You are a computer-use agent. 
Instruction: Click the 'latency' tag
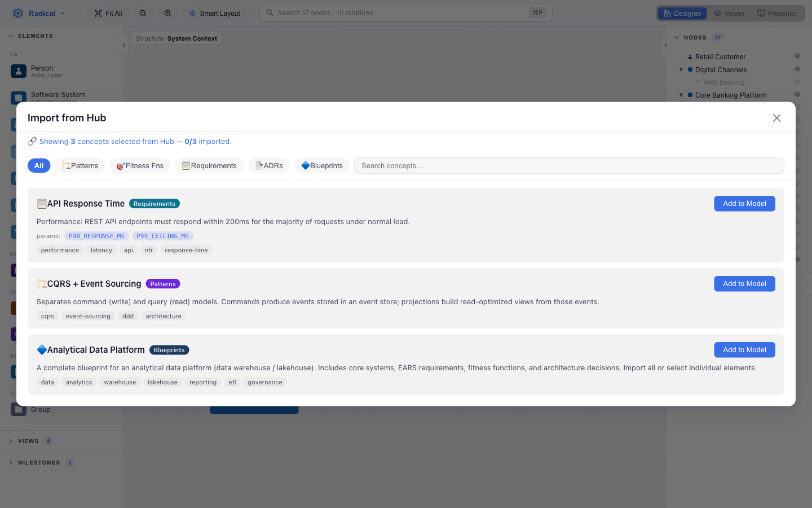click(101, 250)
